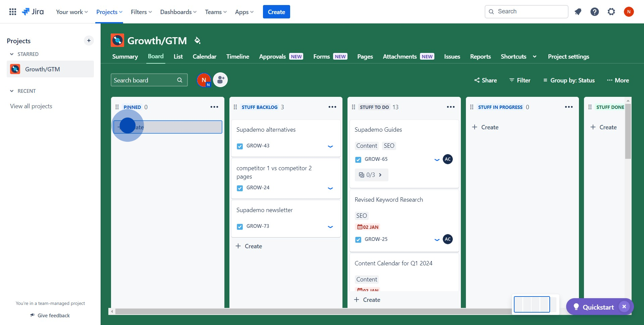Screen dimensions: 644x325
Task: Click the Search board input field
Action: click(x=149, y=80)
